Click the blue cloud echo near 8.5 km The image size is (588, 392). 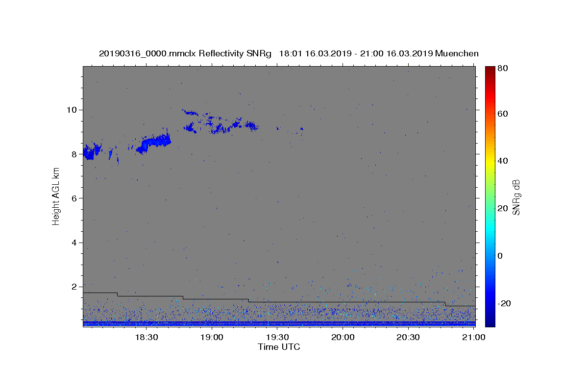click(154, 143)
